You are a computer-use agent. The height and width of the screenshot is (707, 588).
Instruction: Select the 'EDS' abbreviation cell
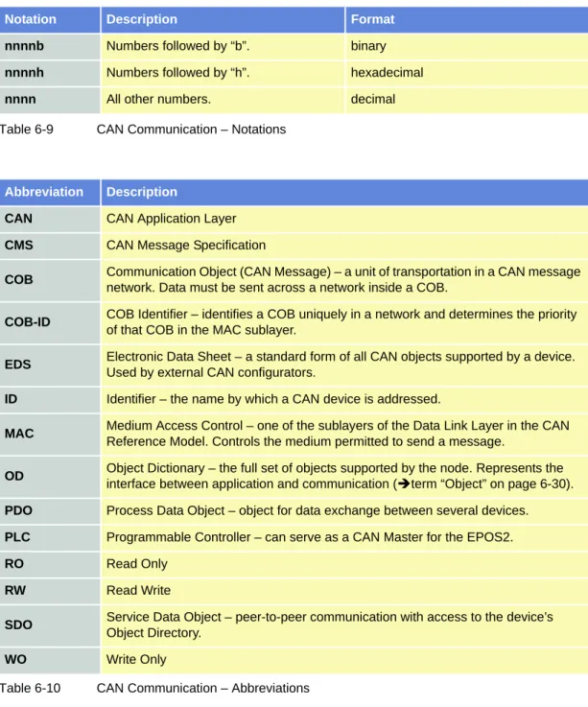coord(50,365)
